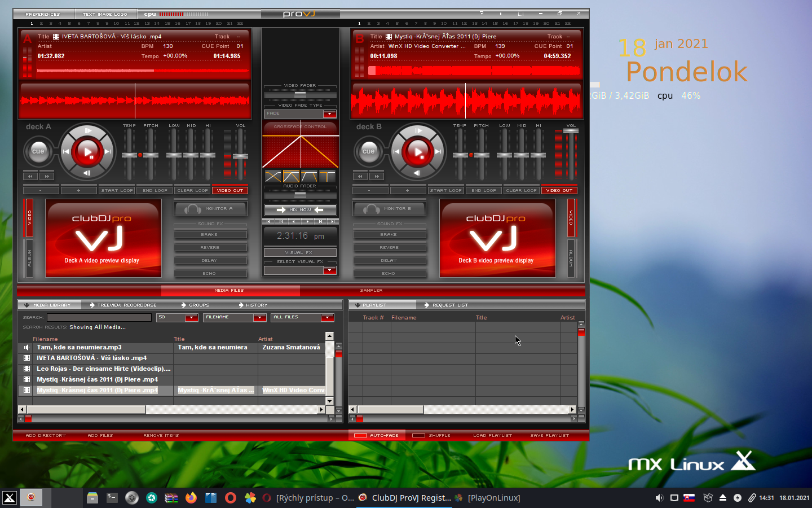Toggle Deck A Brake sound effect
The image size is (812, 508).
click(x=210, y=234)
